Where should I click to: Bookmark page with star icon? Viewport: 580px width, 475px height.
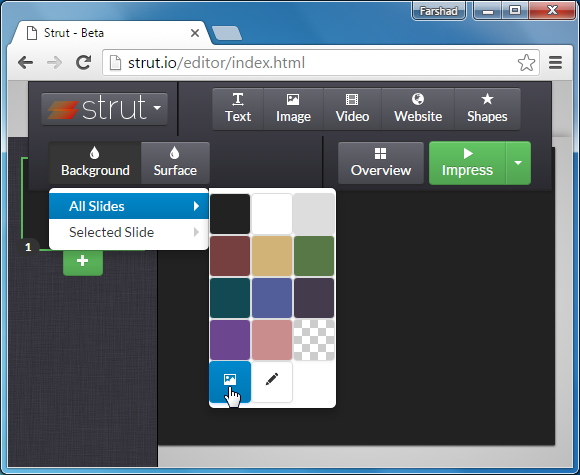coord(526,63)
